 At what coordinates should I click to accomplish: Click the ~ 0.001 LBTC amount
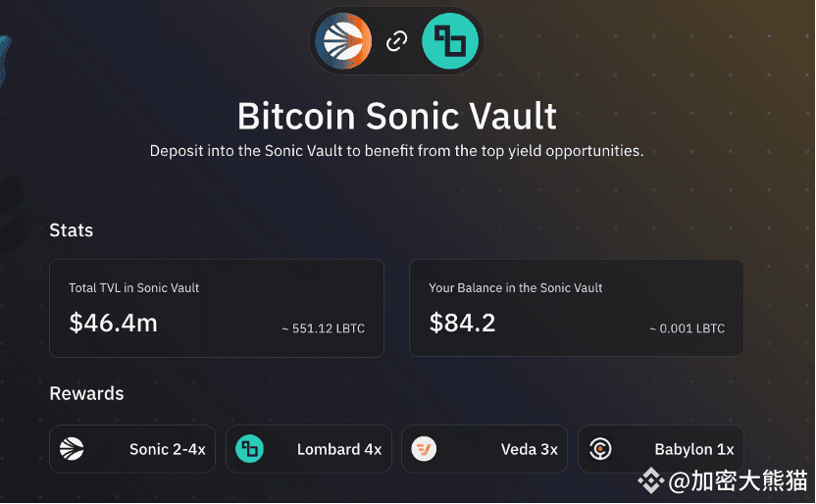coord(687,328)
